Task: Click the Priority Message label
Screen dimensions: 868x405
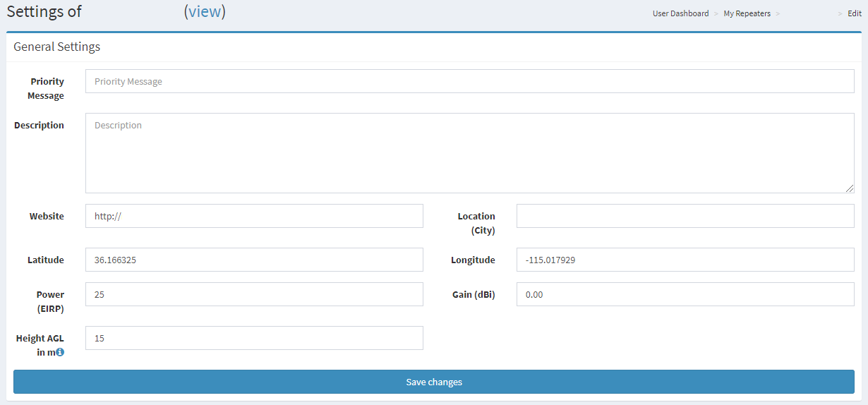Action: tap(47, 88)
